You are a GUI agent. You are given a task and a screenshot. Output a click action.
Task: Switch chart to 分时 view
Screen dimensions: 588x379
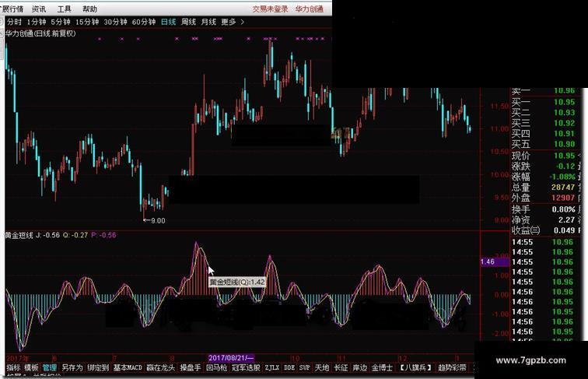pyautogui.click(x=14, y=22)
